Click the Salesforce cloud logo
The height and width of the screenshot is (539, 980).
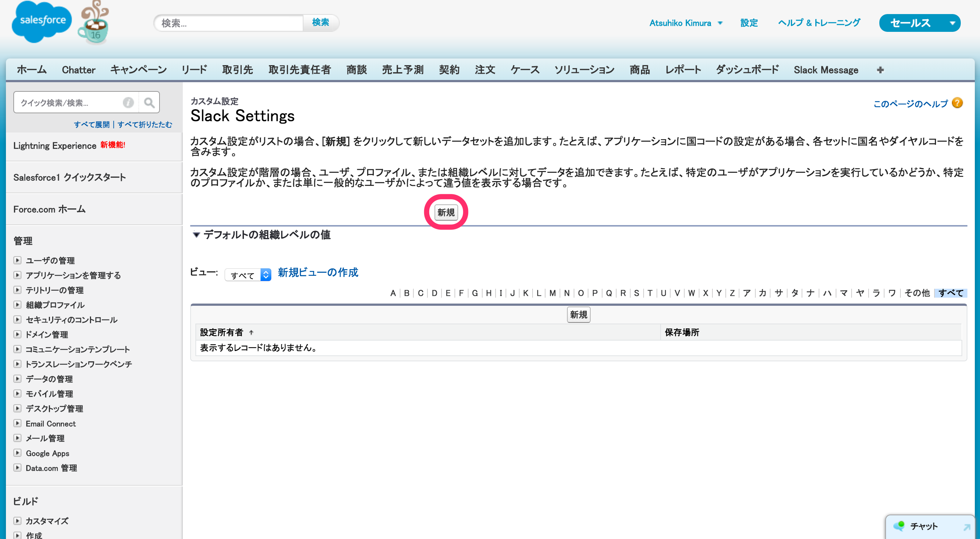[41, 22]
